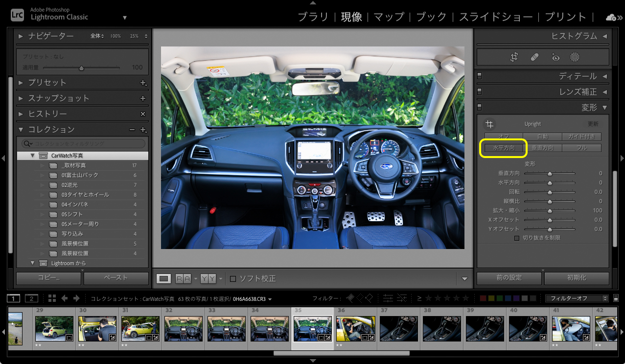The image size is (625, 364).
Task: Expand the History (ヒストリー) panel
Action: [21, 114]
